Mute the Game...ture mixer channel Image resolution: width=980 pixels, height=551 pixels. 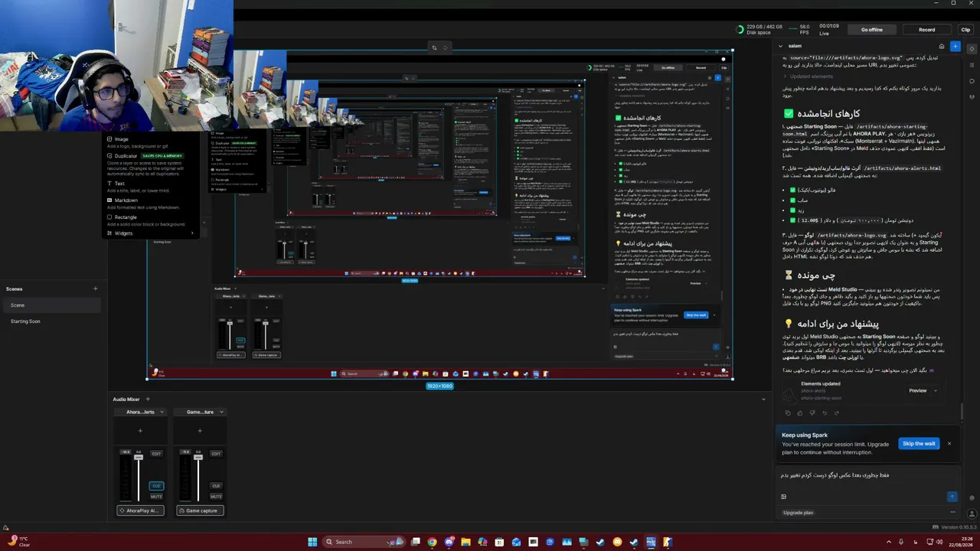pyautogui.click(x=216, y=497)
